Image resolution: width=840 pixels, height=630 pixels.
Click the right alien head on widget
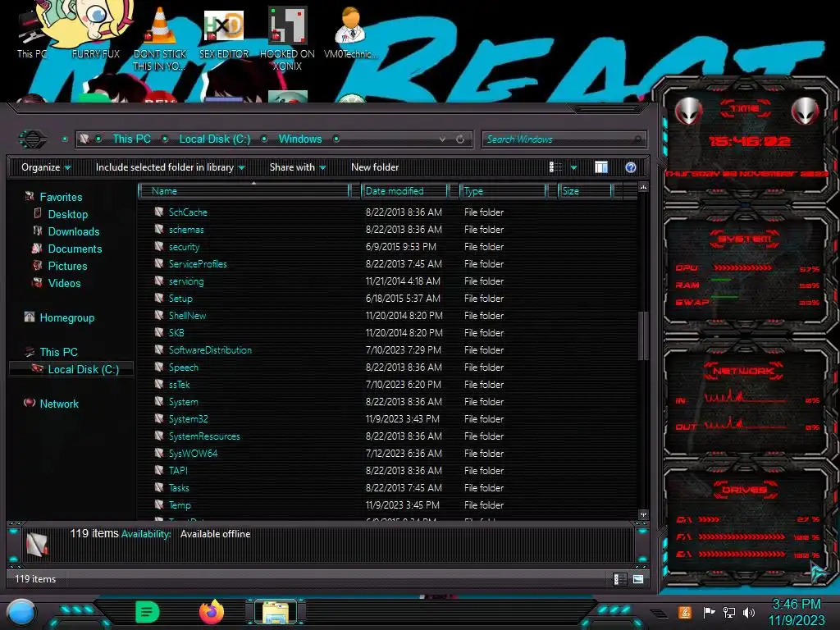[806, 112]
